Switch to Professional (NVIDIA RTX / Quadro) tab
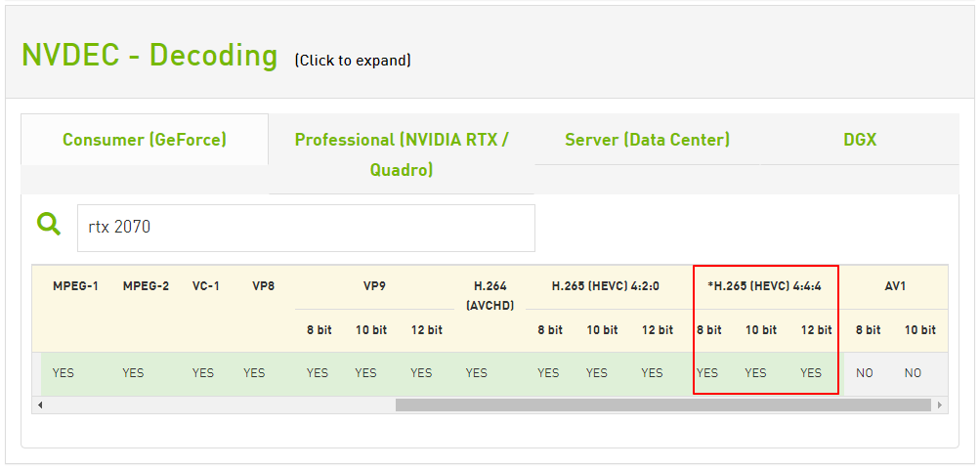The image size is (980, 469). click(402, 153)
